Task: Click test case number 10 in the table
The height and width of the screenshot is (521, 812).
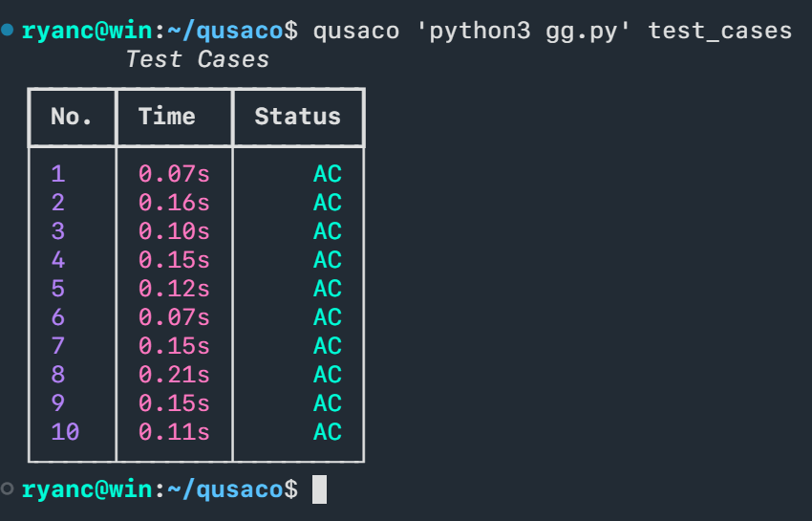Action: [x=65, y=432]
